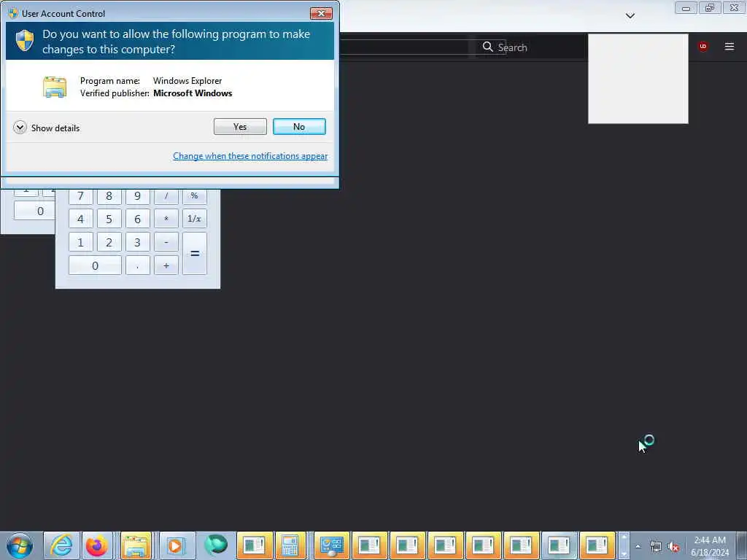The image size is (747, 560).
Task: Click the 0 key next to the decimal point
Action: (x=96, y=265)
